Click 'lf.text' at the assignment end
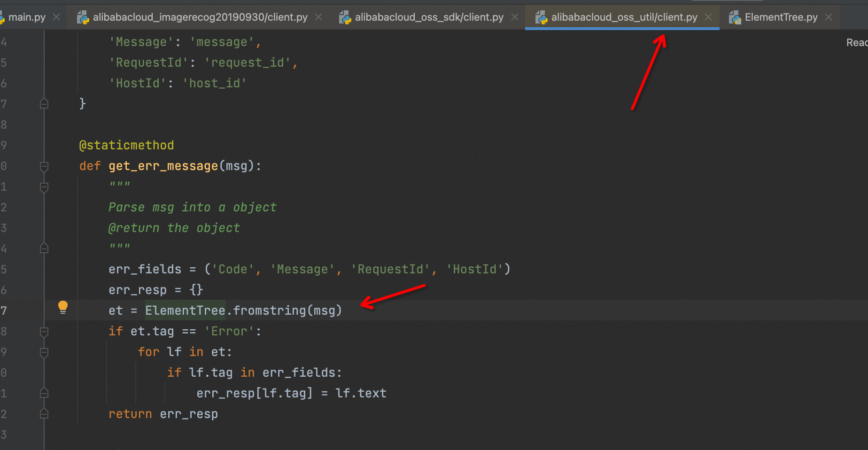The image size is (868, 450). (x=361, y=393)
